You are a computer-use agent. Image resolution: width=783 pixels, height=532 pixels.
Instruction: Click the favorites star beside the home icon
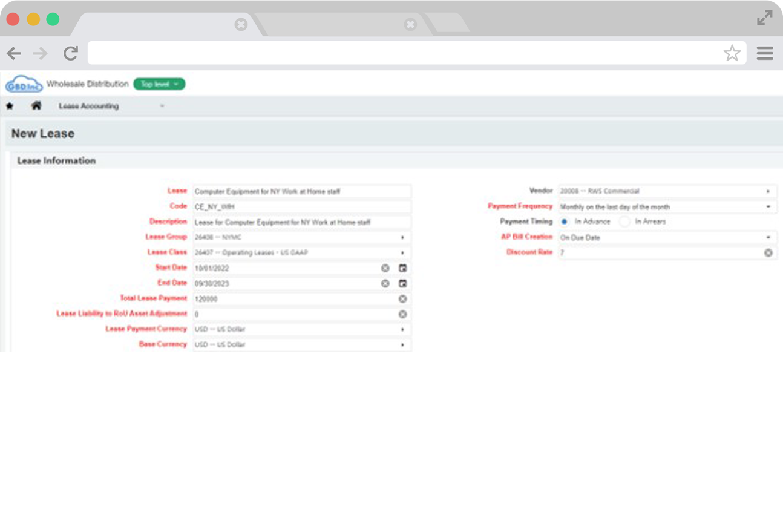tap(10, 105)
